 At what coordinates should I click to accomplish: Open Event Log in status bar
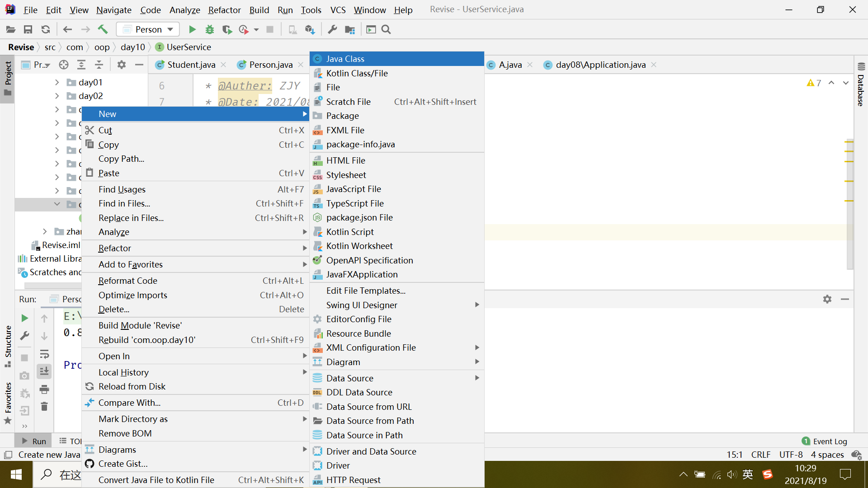click(x=825, y=441)
